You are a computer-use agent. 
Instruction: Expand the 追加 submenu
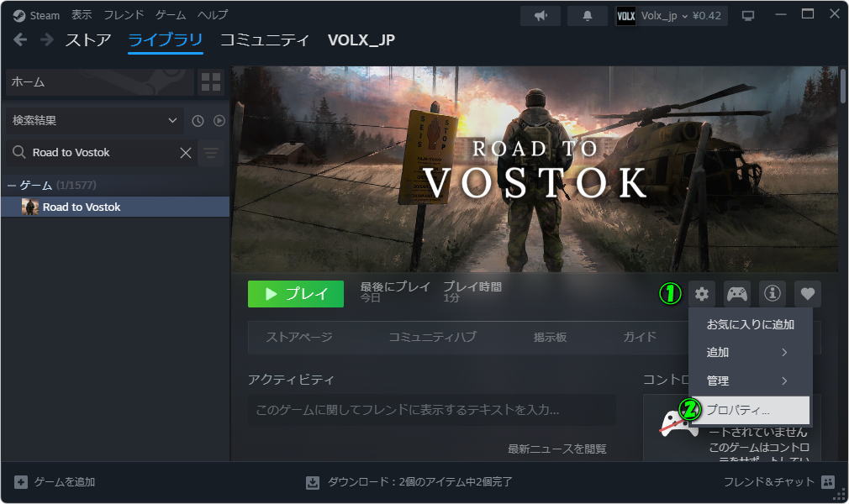(x=750, y=352)
